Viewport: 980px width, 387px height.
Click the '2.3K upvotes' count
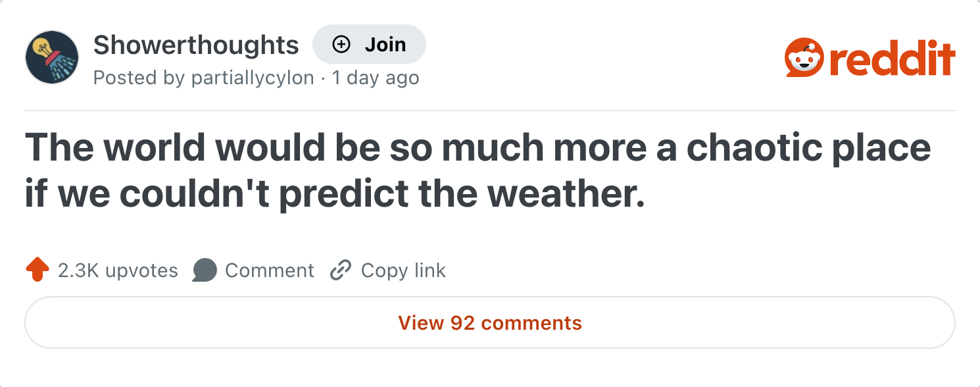click(x=118, y=271)
